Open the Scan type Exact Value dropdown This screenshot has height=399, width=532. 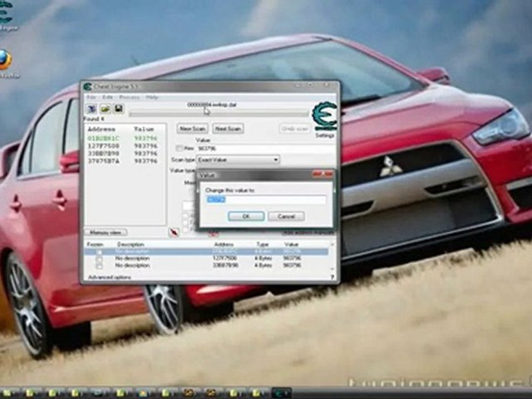pyautogui.click(x=238, y=160)
